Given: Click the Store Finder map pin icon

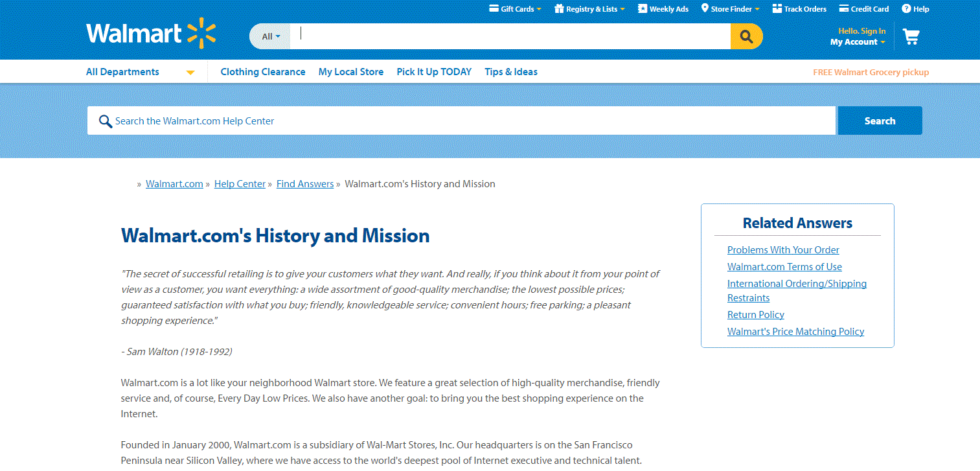Looking at the screenshot, I should pyautogui.click(x=705, y=9).
